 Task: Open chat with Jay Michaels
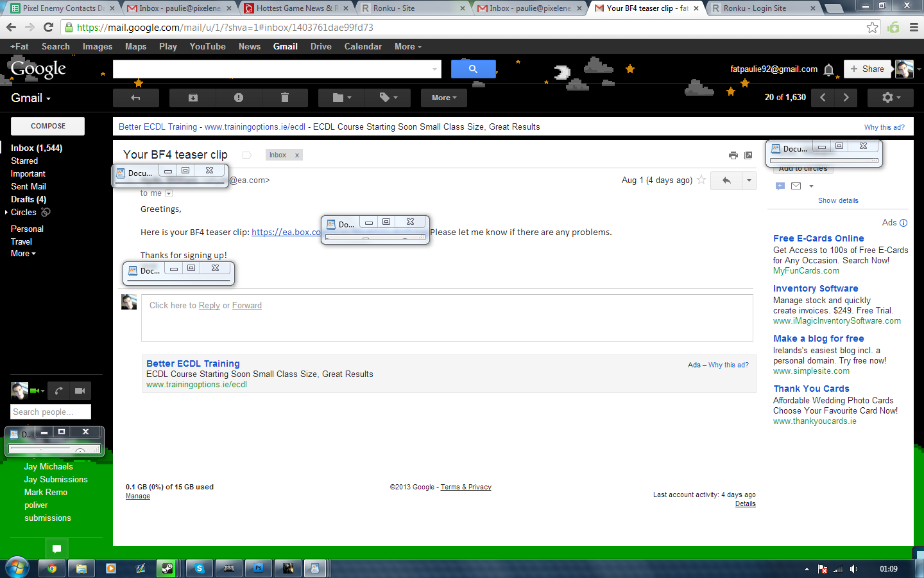(48, 466)
